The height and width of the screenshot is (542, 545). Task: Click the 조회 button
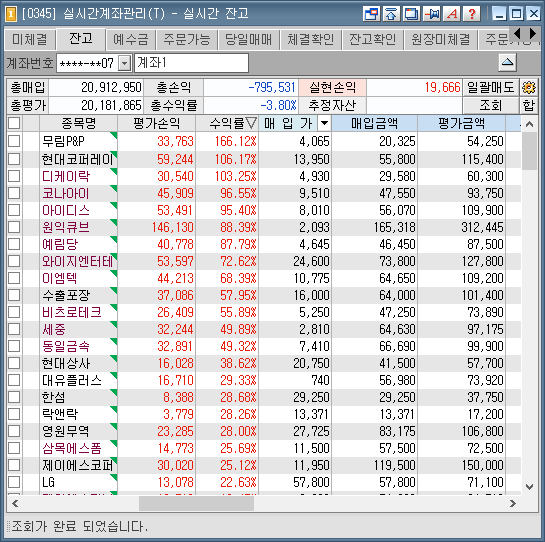490,105
